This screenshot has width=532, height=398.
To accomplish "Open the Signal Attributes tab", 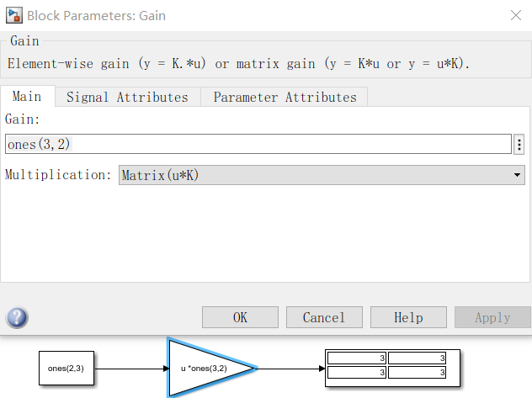I will coord(128,98).
